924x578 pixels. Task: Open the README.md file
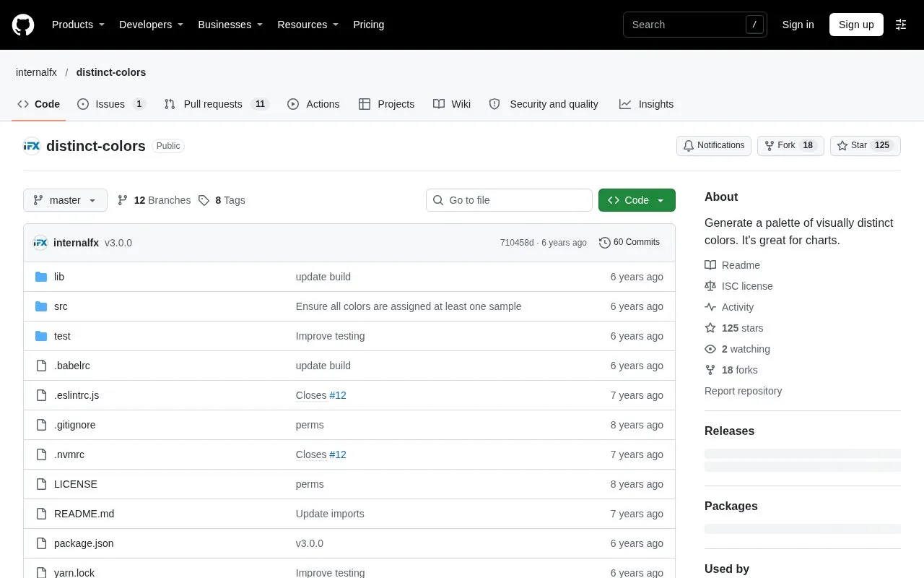pyautogui.click(x=84, y=514)
